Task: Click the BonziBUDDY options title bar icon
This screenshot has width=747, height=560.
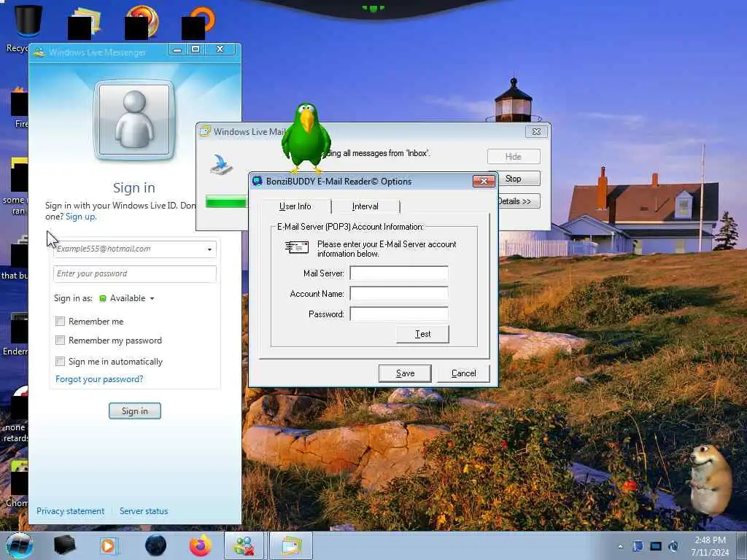Action: [x=258, y=181]
